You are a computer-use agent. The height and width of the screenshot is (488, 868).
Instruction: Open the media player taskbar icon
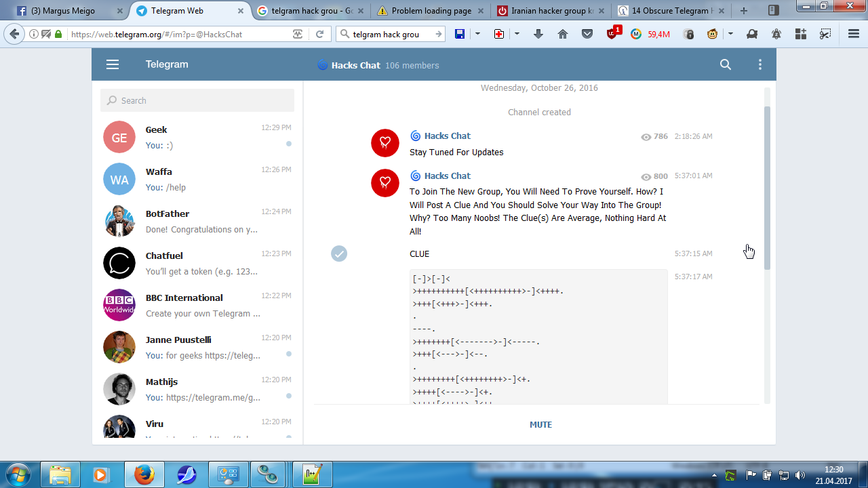[101, 474]
